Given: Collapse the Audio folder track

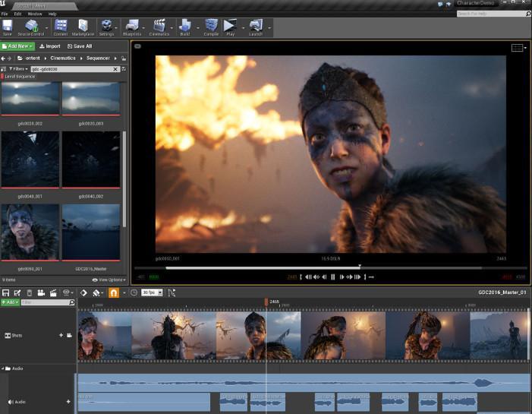Looking at the screenshot, I should (x=3, y=368).
